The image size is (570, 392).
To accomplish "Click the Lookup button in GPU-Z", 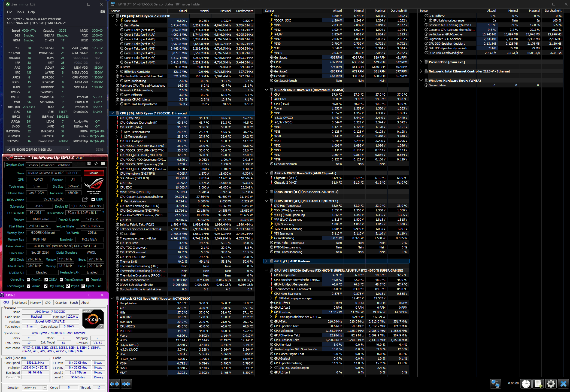I will (x=93, y=173).
